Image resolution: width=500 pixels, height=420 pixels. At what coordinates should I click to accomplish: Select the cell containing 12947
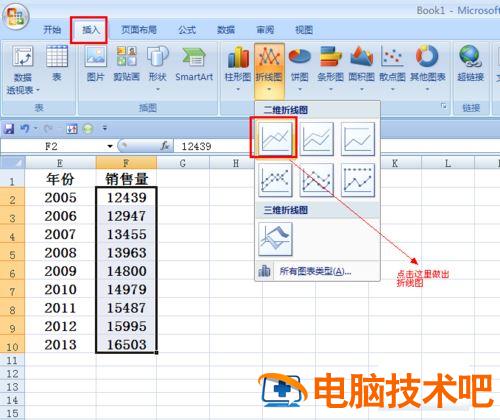tap(126, 216)
